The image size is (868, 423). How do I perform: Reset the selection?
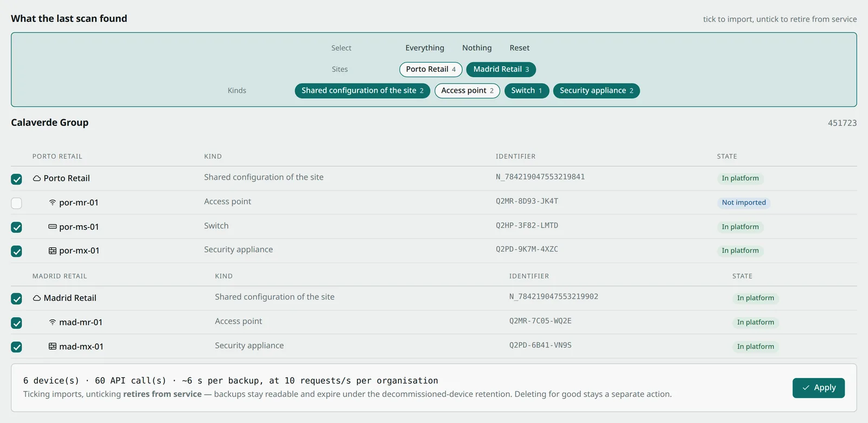point(520,48)
